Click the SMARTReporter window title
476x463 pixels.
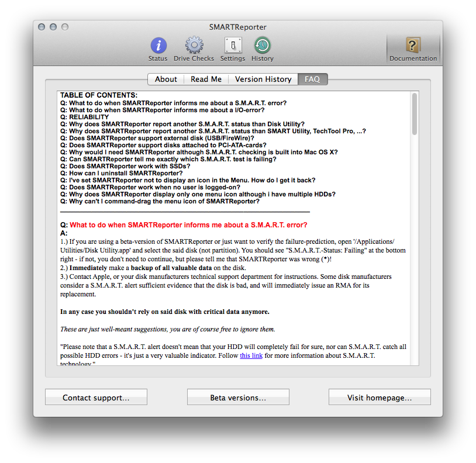[237, 27]
